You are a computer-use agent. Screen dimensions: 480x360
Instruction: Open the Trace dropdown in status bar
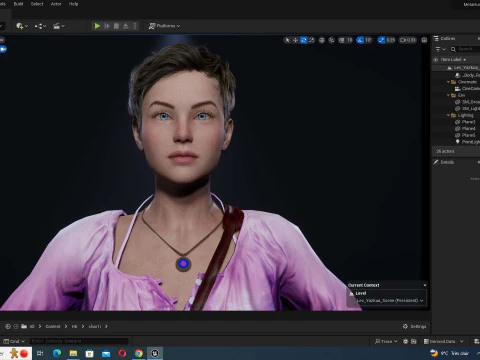coord(386,341)
